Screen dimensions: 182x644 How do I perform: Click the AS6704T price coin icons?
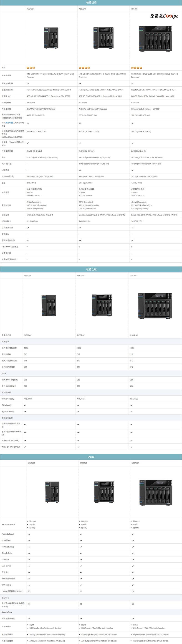84,68
